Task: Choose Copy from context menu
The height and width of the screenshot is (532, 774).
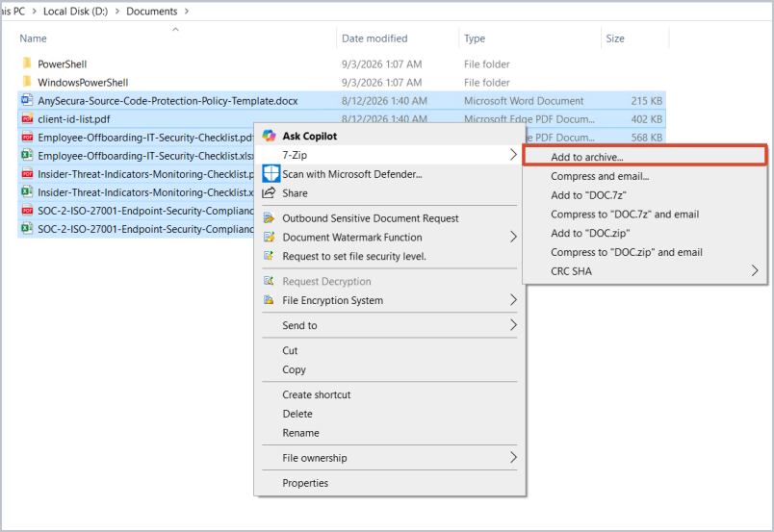Action: pos(390,369)
